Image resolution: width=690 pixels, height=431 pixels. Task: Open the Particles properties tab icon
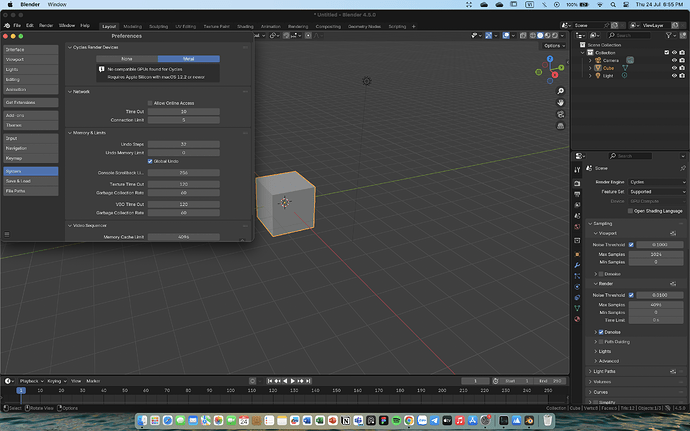577,276
